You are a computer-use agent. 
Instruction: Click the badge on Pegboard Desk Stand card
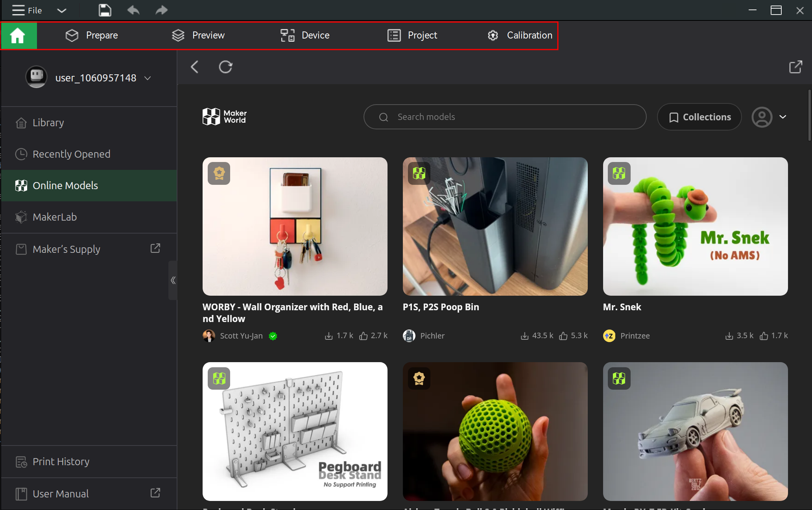pos(219,379)
